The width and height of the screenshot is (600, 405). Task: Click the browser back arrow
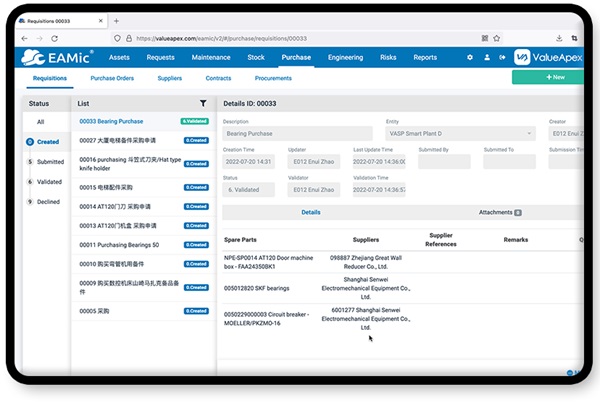coord(26,38)
